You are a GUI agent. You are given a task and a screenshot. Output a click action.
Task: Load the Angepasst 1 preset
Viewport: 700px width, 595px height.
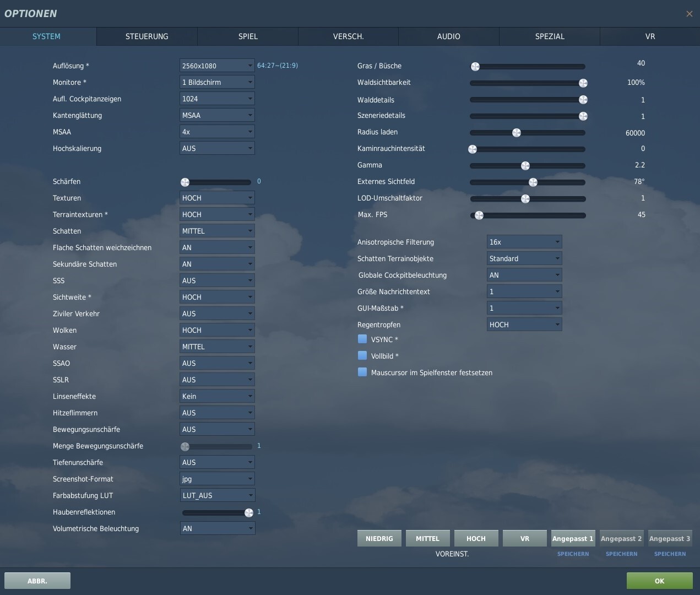(573, 538)
